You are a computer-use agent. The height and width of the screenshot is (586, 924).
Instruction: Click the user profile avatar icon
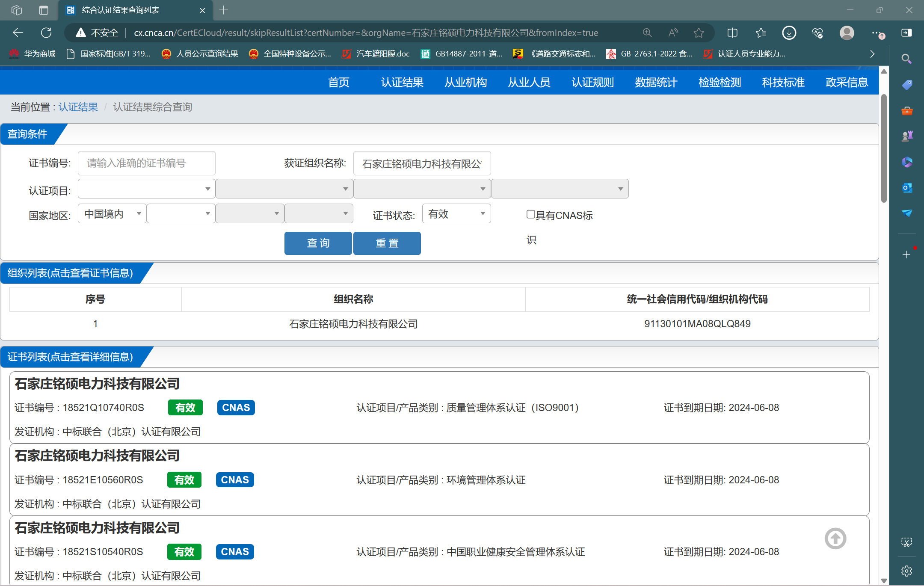point(847,33)
